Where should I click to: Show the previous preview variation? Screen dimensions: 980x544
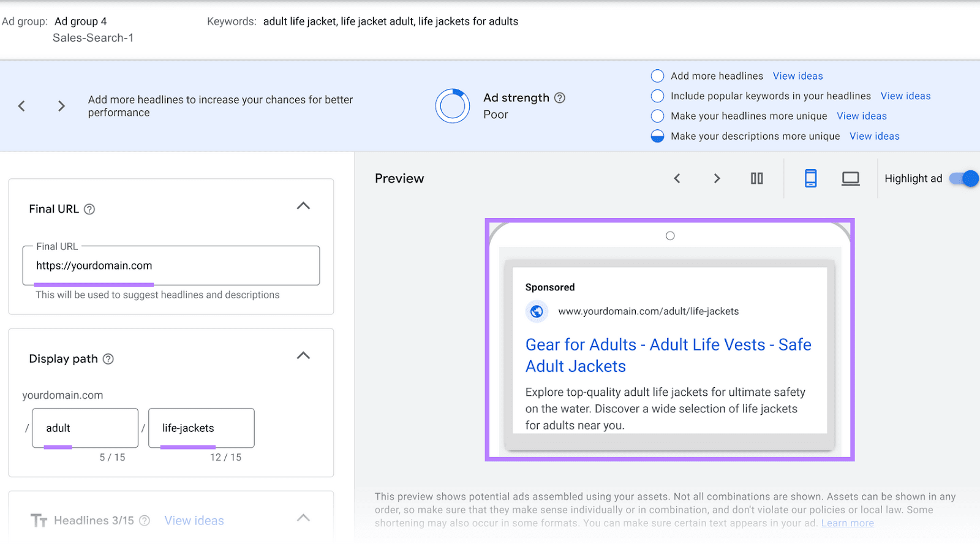pos(676,178)
